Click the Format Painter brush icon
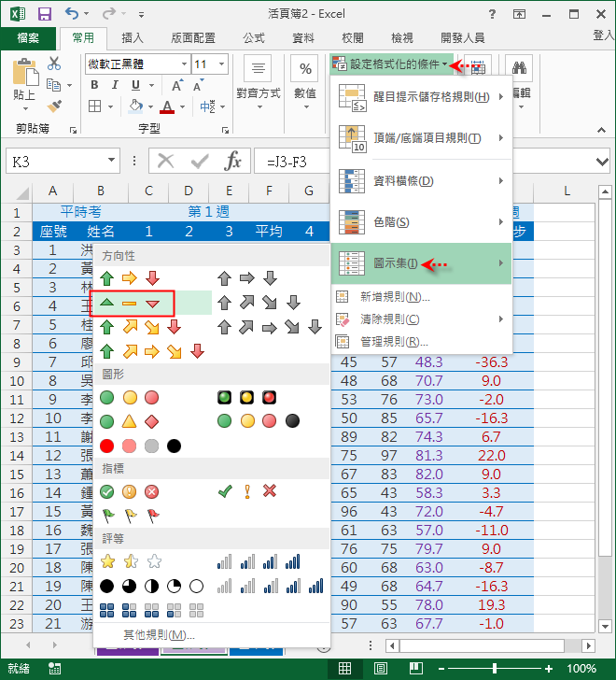Screen dimensions: 616x680 click(x=54, y=106)
